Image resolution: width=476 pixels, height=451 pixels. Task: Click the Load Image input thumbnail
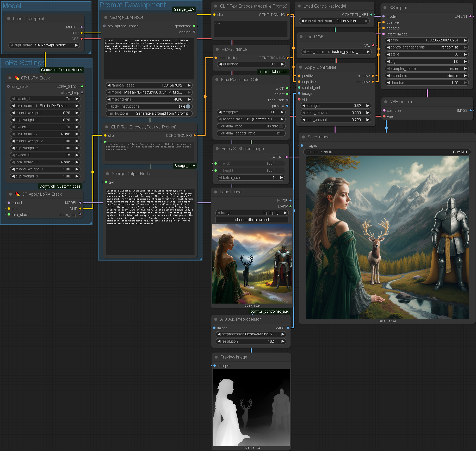(252, 264)
